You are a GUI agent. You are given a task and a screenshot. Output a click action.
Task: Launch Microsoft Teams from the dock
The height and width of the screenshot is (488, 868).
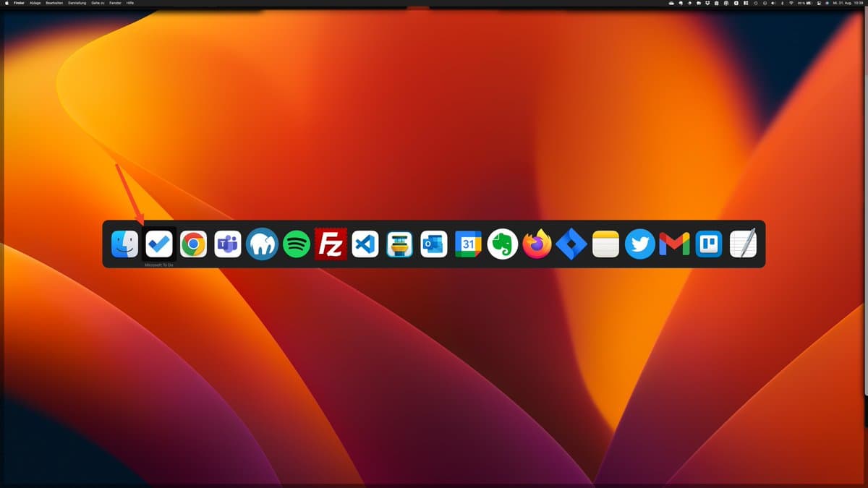coord(228,244)
